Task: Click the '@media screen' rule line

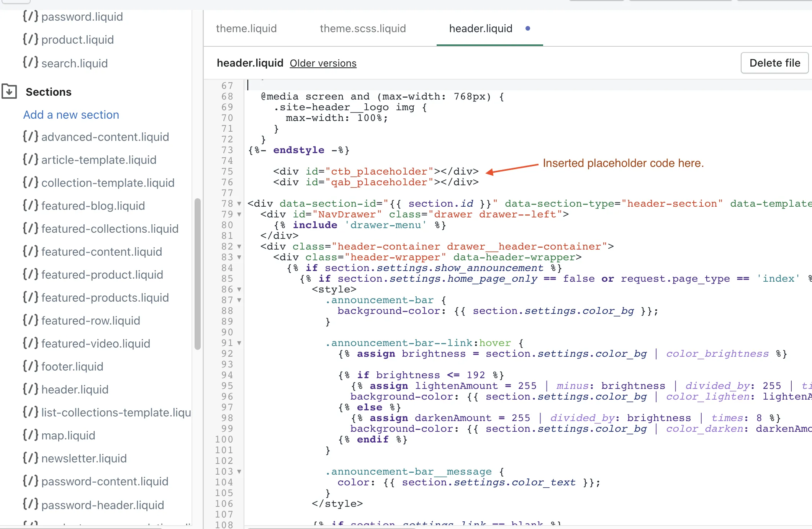Action: tap(382, 96)
